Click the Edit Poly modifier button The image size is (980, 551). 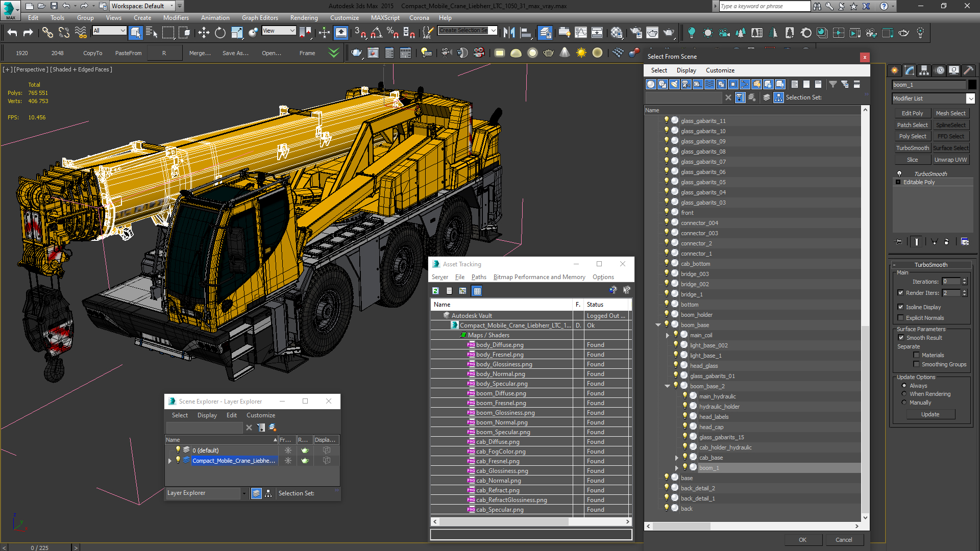(912, 113)
